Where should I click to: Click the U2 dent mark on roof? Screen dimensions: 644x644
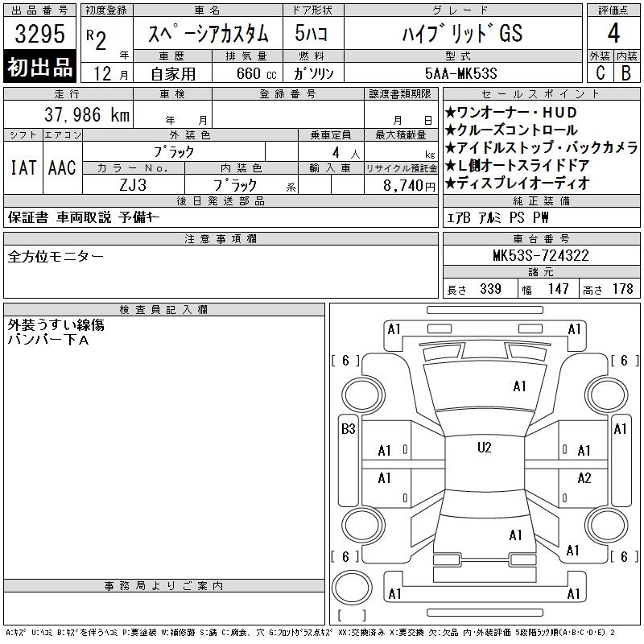[x=484, y=448]
